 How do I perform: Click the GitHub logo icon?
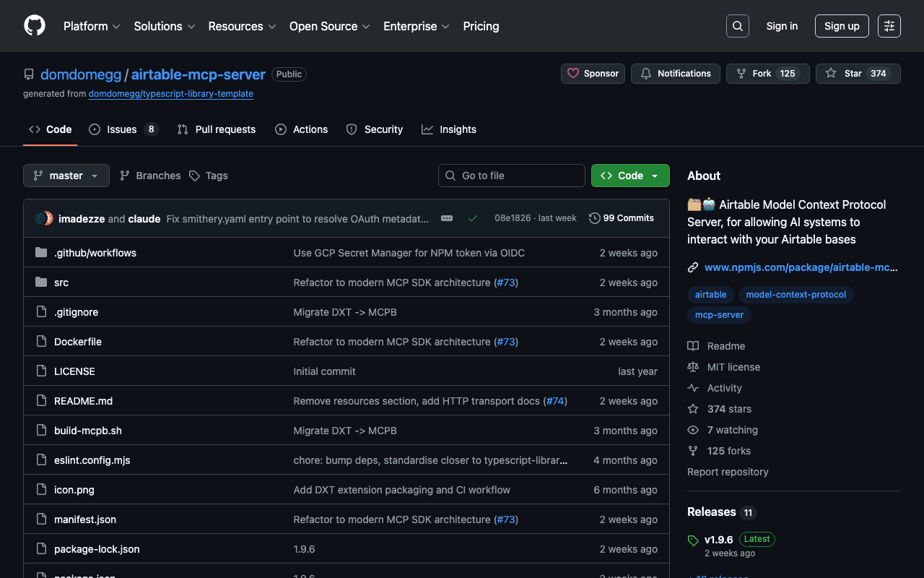pyautogui.click(x=35, y=26)
